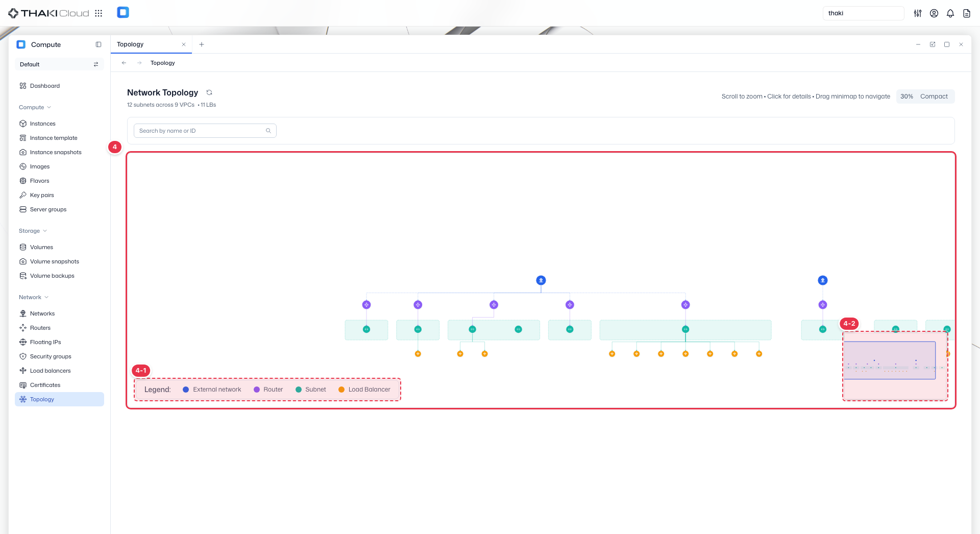Select Topology in sidebar
This screenshot has height=534, width=980.
click(x=59, y=399)
